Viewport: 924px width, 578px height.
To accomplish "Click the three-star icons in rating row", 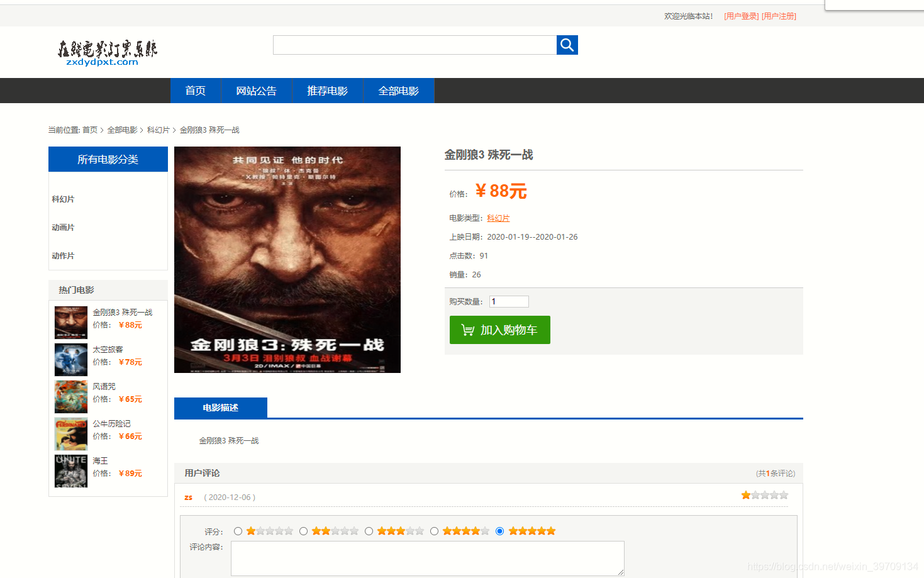I will 401,531.
